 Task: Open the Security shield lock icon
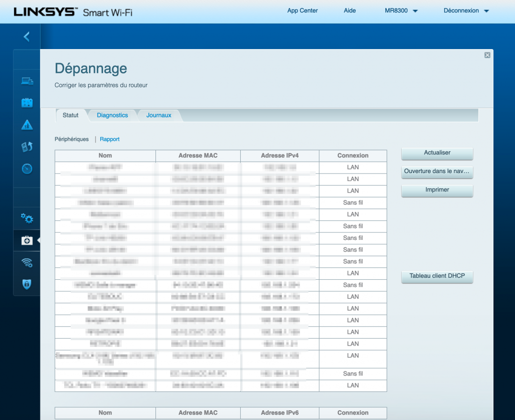pyautogui.click(x=27, y=284)
